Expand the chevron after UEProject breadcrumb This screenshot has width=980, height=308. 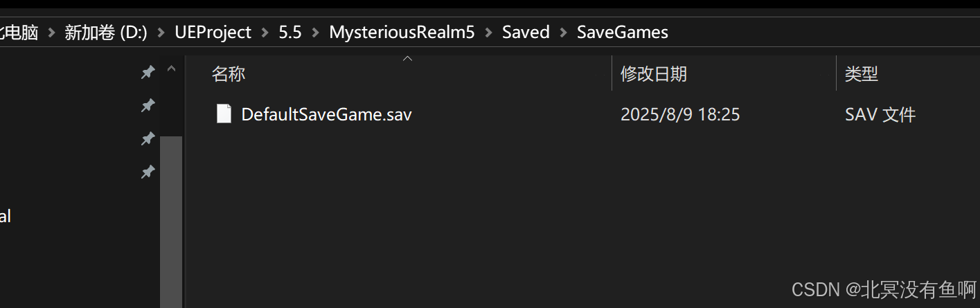click(x=265, y=33)
